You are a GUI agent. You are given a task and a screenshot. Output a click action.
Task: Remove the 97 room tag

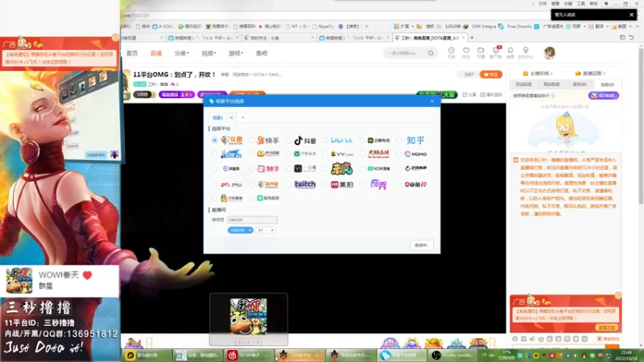[x=272, y=230]
